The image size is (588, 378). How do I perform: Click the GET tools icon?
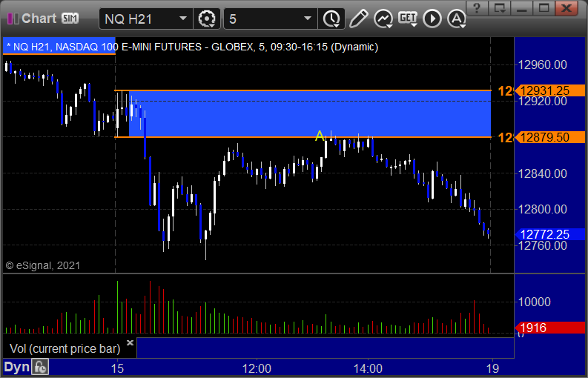coord(408,19)
